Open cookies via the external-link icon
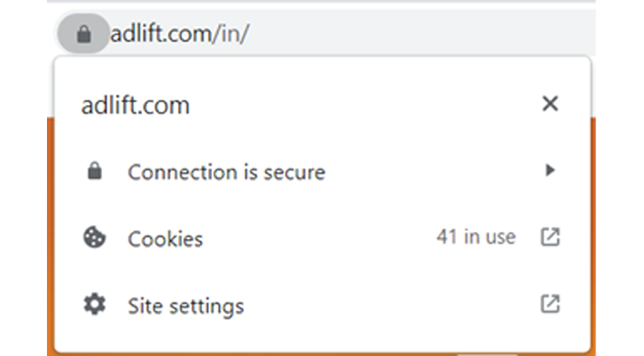The height and width of the screenshot is (356, 644). tap(550, 238)
